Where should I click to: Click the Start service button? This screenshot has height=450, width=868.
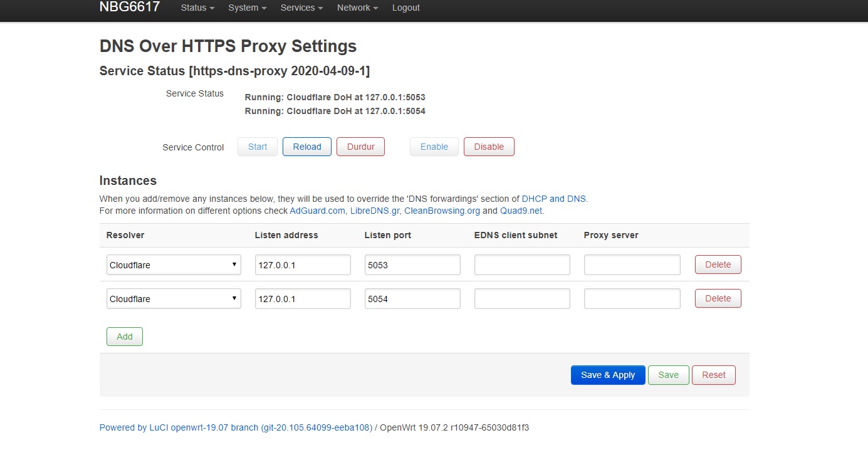258,147
